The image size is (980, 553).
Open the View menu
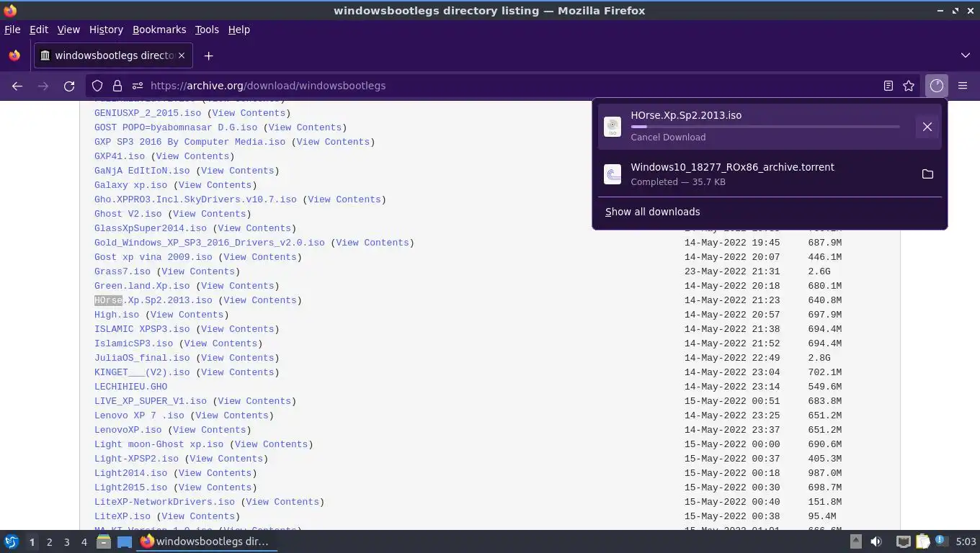tap(68, 30)
